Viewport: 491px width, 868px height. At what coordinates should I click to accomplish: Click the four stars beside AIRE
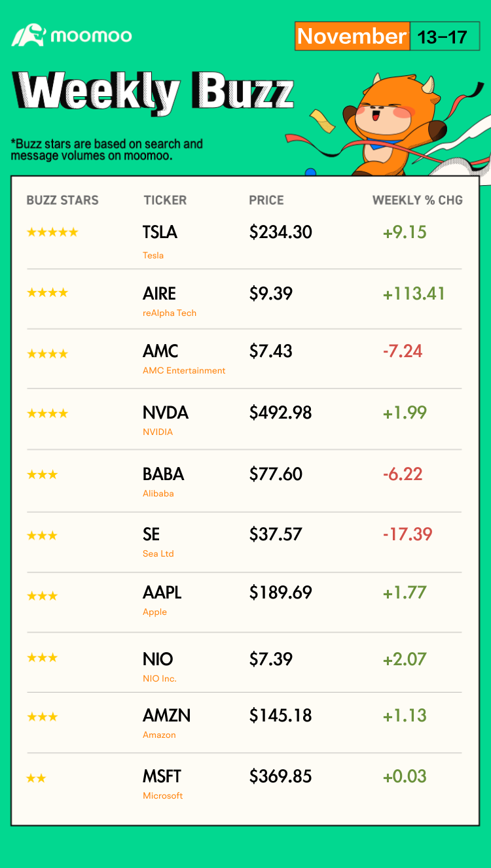[47, 292]
